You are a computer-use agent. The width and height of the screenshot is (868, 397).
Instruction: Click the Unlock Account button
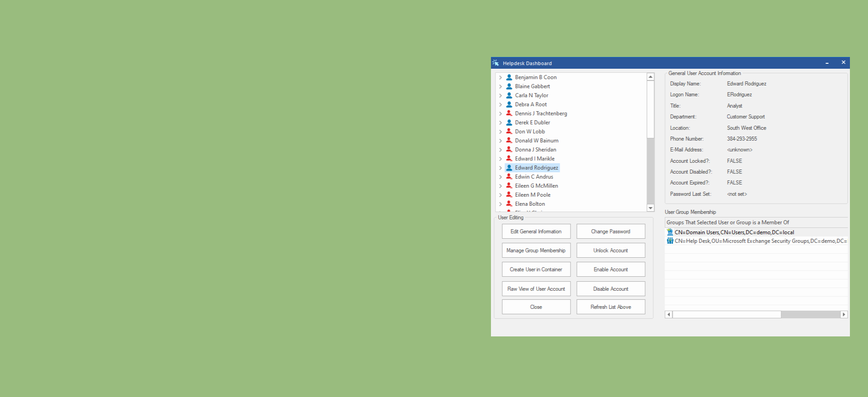point(610,250)
